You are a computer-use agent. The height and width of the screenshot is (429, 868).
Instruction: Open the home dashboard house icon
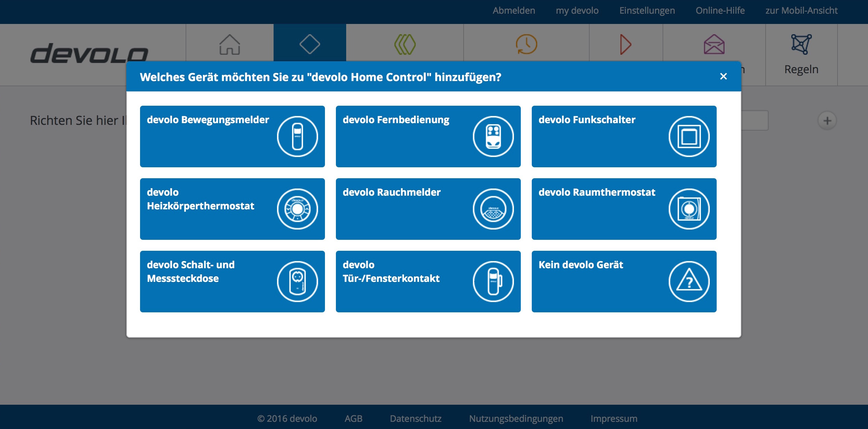[x=229, y=44]
